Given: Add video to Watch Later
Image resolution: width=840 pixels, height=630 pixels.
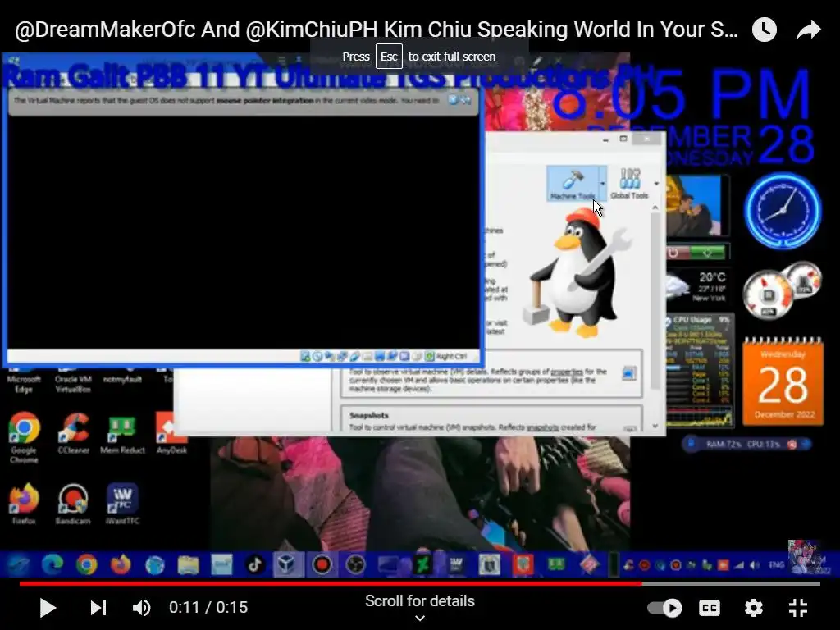Looking at the screenshot, I should (765, 30).
